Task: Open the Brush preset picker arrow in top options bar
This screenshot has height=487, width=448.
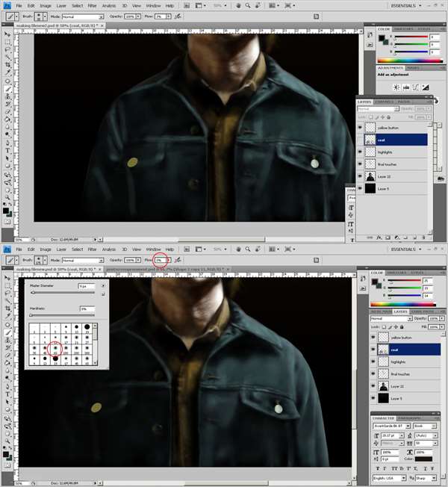Action: [46, 16]
